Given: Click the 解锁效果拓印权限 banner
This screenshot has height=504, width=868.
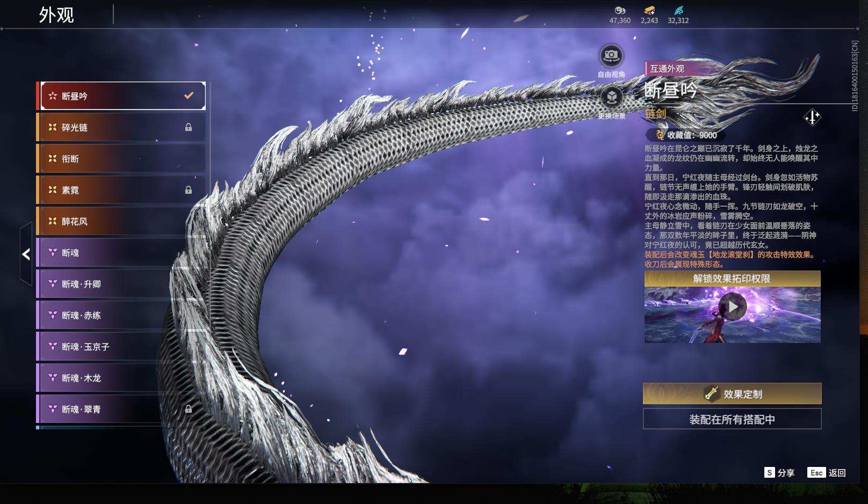Looking at the screenshot, I should coord(732,279).
